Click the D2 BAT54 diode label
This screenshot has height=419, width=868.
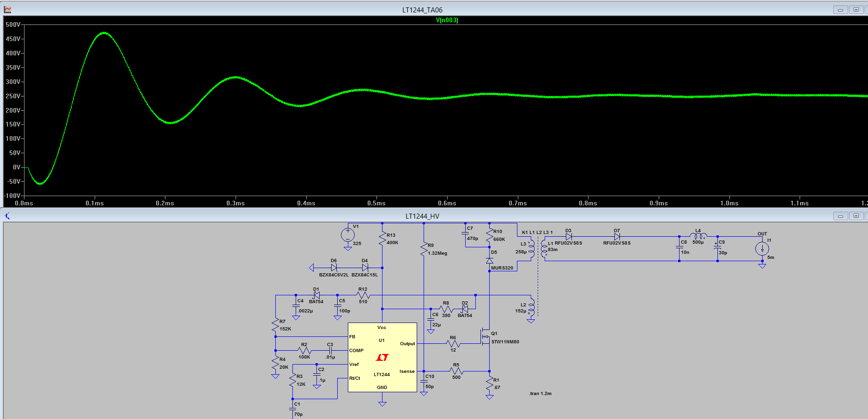pos(465,315)
